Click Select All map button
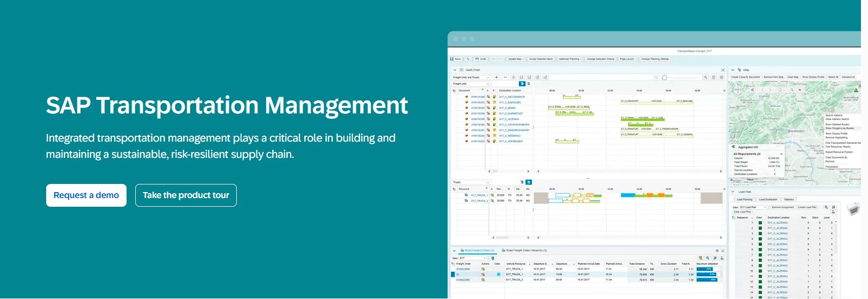The height and width of the screenshot is (299, 868). coord(833,77)
